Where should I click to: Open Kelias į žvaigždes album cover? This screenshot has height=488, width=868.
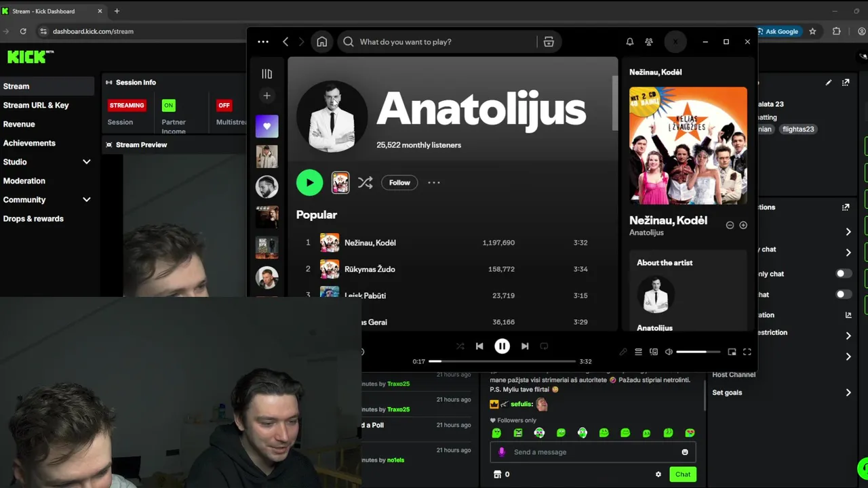pyautogui.click(x=688, y=146)
